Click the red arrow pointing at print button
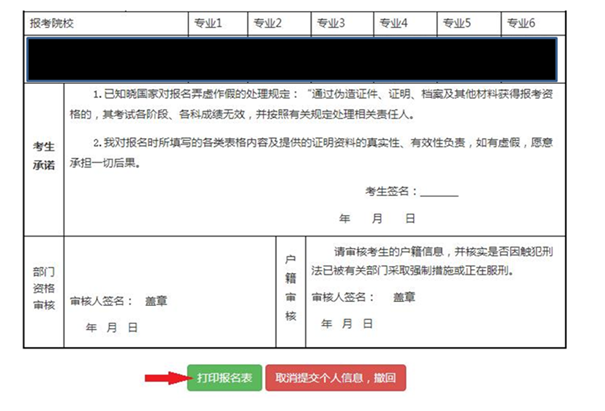This screenshot has width=605, height=411. 162,379
